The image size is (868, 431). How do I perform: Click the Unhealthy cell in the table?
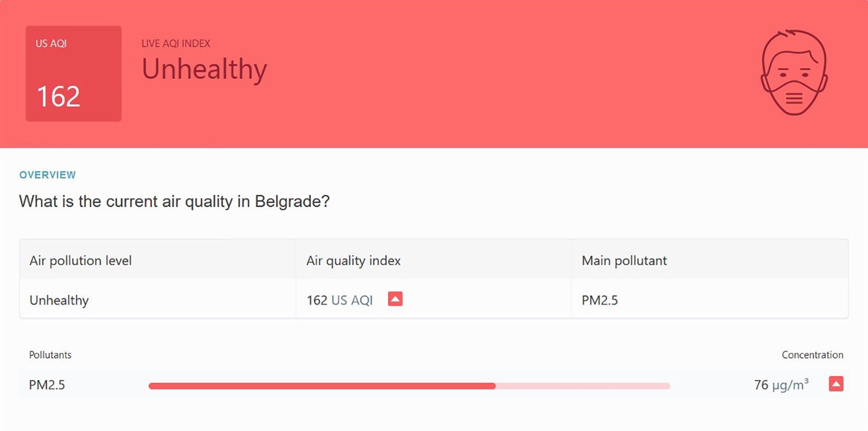point(59,300)
